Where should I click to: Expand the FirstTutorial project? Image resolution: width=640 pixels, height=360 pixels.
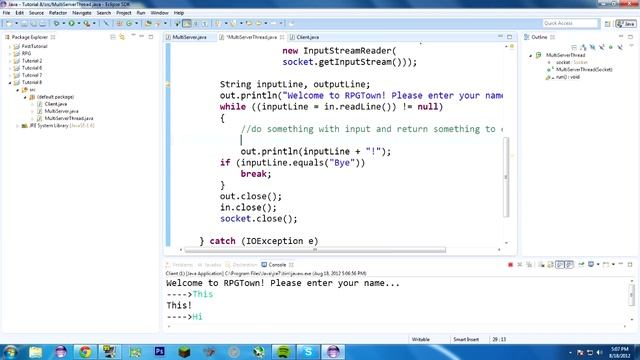(10, 47)
